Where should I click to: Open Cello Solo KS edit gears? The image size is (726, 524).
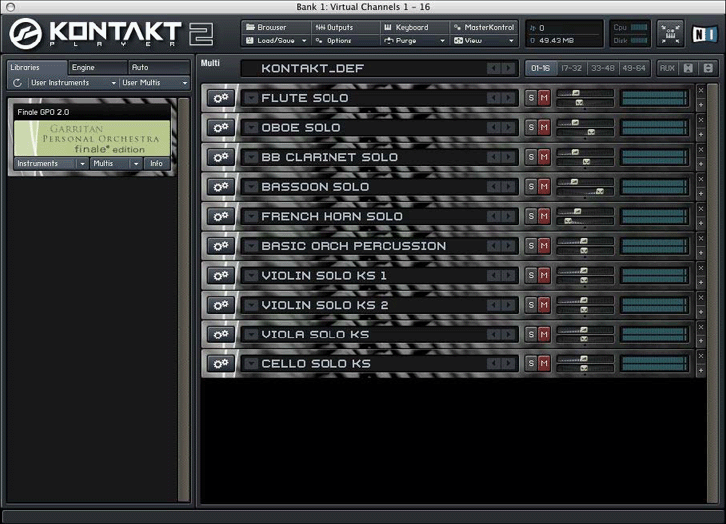pos(220,364)
